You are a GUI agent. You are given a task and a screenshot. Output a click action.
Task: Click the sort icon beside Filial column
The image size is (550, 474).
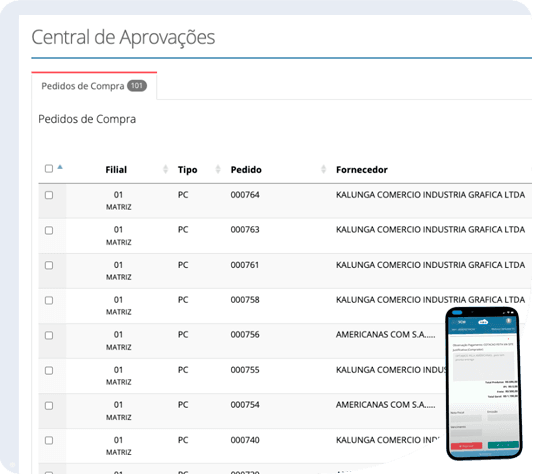(166, 169)
